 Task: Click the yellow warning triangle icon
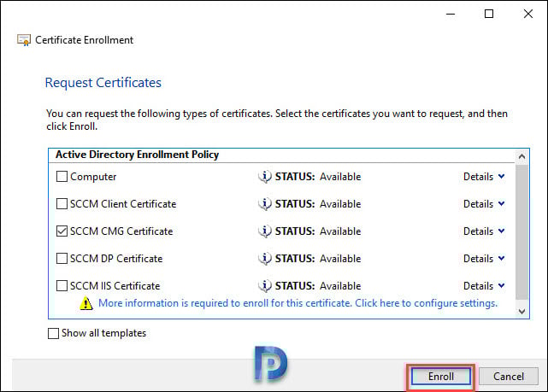pyautogui.click(x=86, y=303)
